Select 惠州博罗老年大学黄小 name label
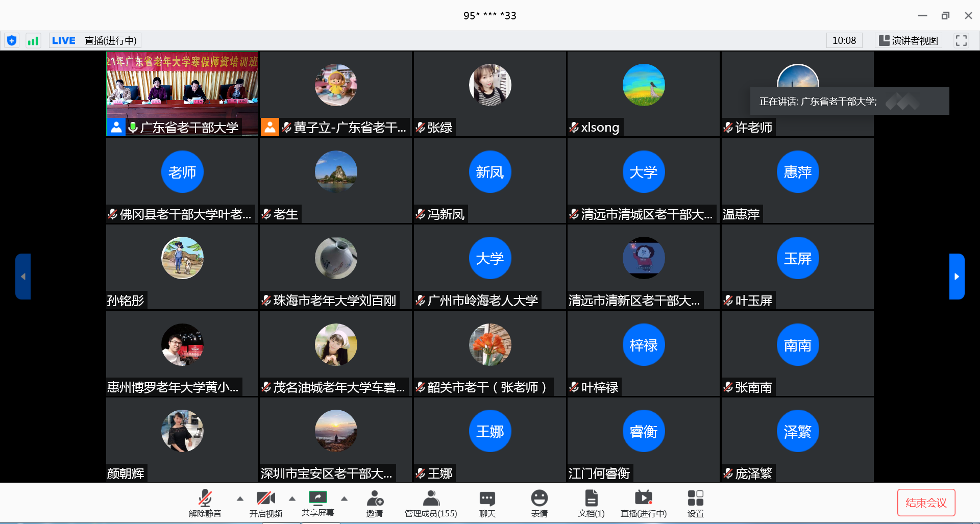Image resolution: width=980 pixels, height=524 pixels. pos(173,387)
